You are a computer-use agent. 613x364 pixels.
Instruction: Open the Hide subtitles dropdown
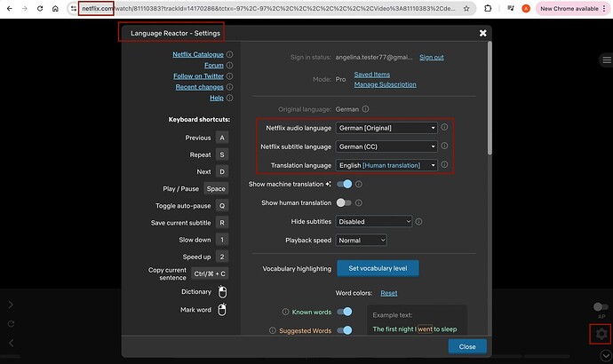pyautogui.click(x=374, y=221)
